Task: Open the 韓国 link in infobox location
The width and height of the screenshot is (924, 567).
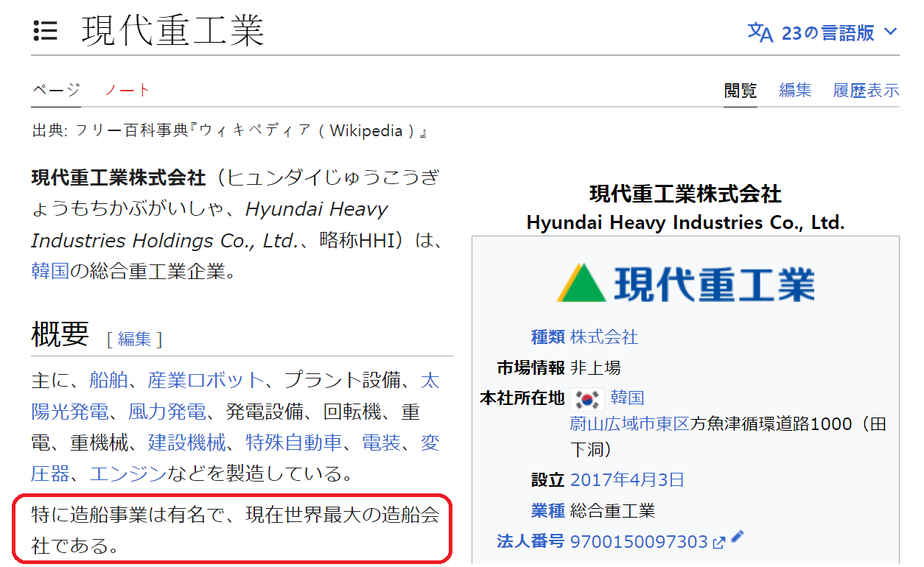Action: (x=628, y=398)
